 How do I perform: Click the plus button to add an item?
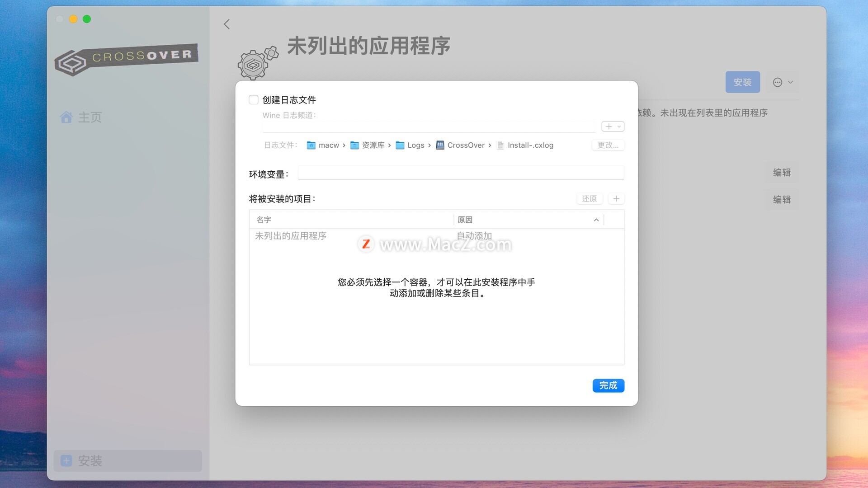616,199
